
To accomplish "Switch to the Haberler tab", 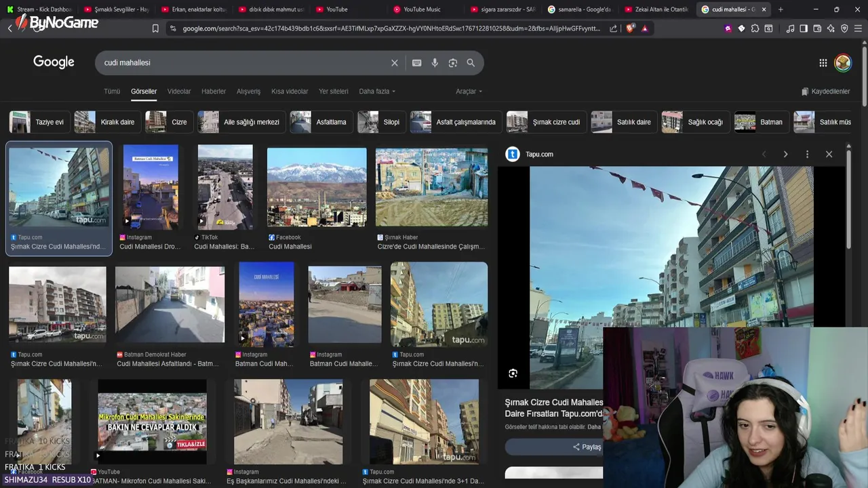I will click(x=214, y=91).
